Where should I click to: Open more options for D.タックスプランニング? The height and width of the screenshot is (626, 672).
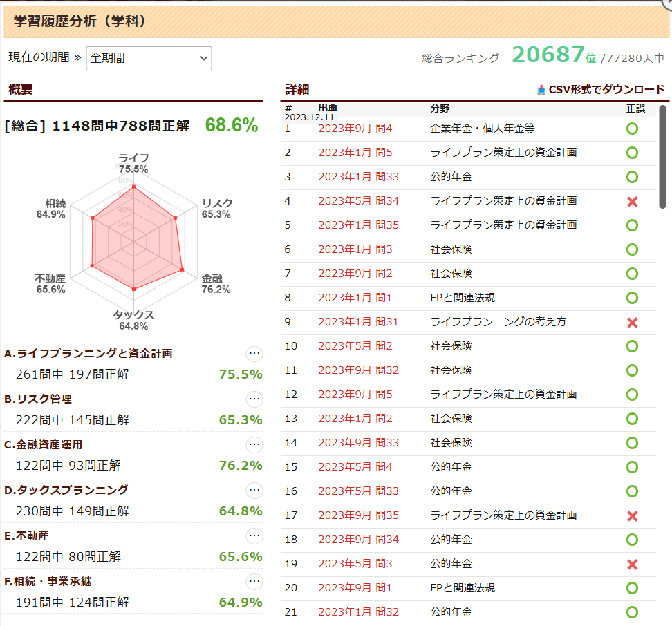point(254,491)
